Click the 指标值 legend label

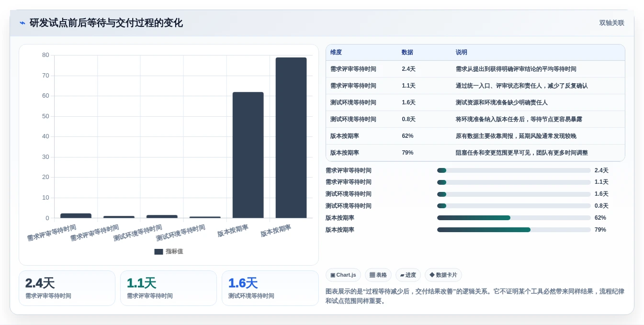(174, 252)
